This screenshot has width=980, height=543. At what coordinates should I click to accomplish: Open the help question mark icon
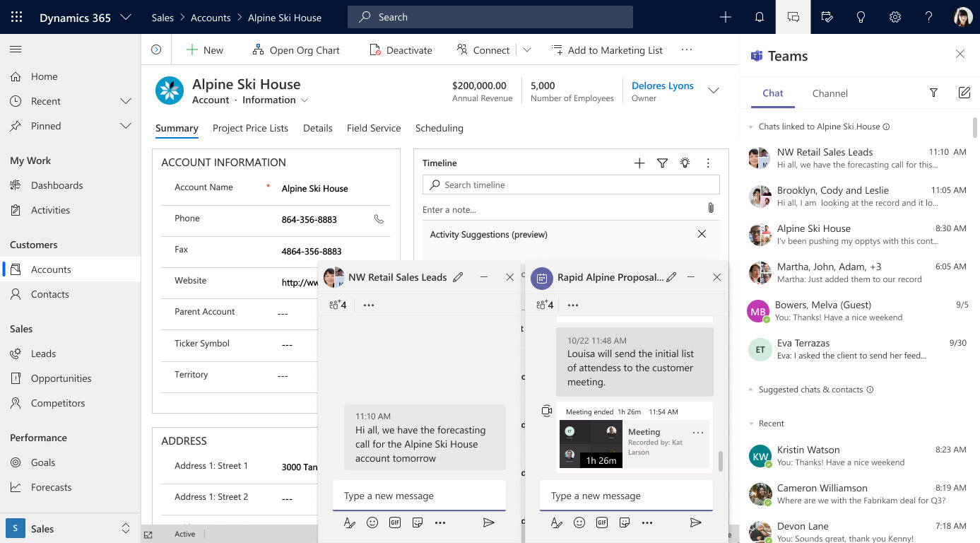[929, 17]
